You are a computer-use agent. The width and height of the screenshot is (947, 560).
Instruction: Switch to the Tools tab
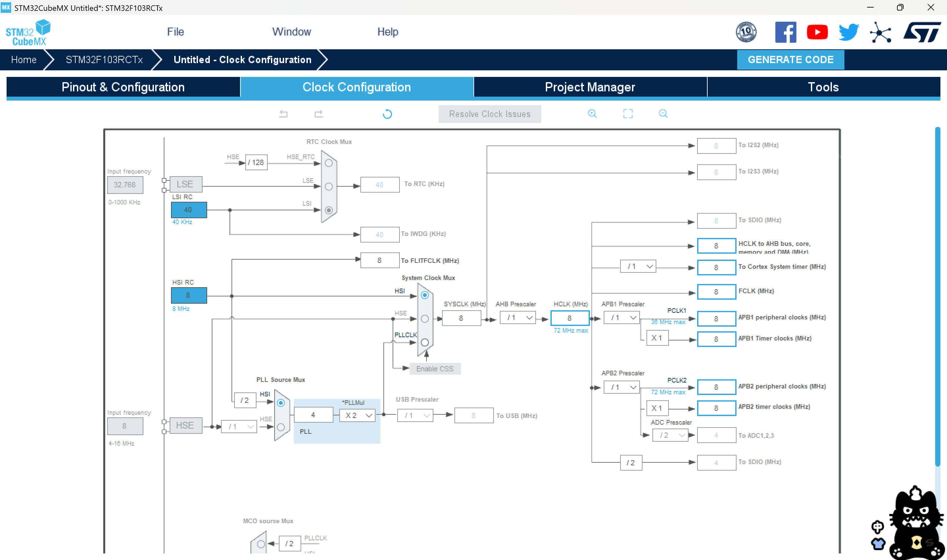tap(824, 87)
